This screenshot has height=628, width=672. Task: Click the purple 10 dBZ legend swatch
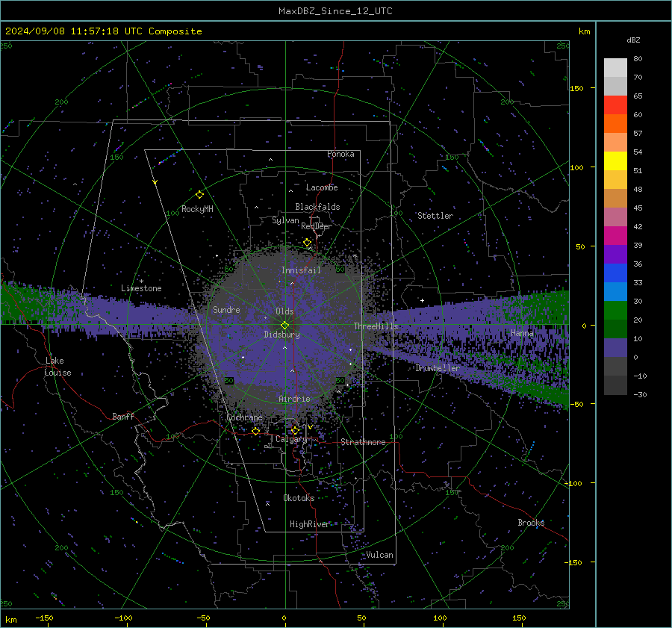[x=615, y=348]
